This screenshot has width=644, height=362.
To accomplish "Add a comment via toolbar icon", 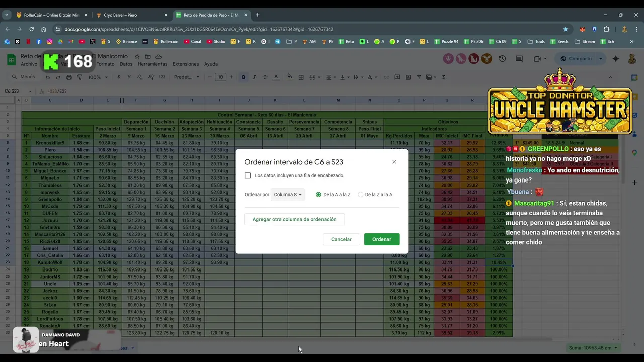I will (397, 77).
